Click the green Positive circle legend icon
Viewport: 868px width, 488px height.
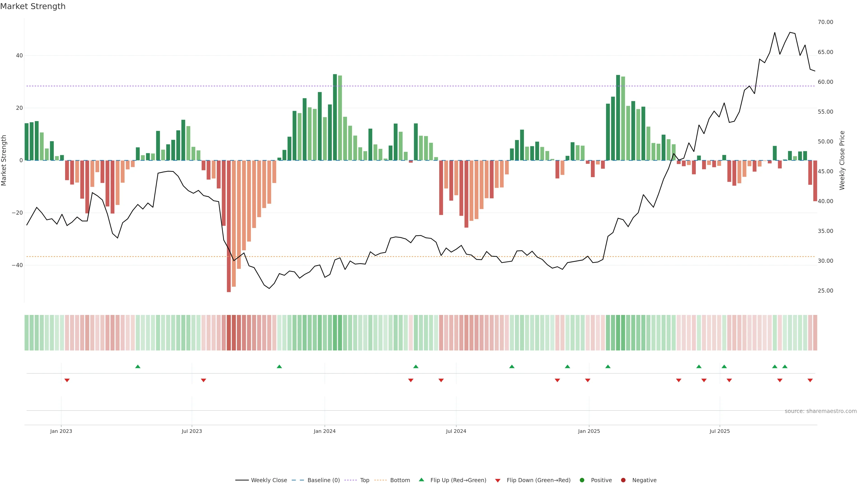[582, 480]
